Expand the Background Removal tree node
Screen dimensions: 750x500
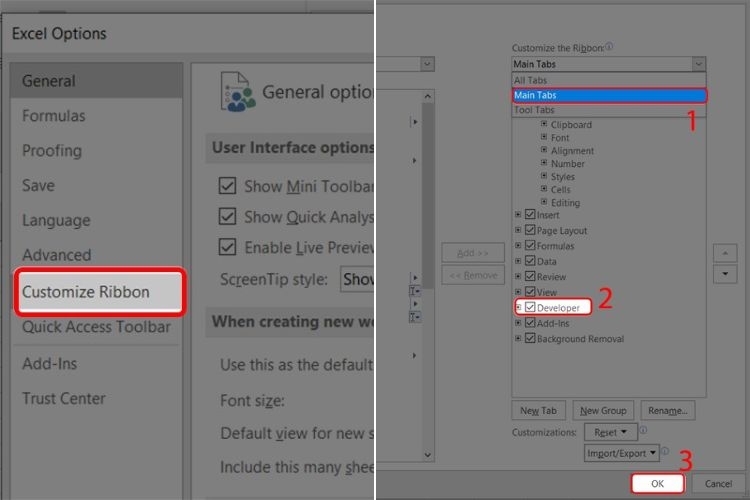pyautogui.click(x=518, y=338)
